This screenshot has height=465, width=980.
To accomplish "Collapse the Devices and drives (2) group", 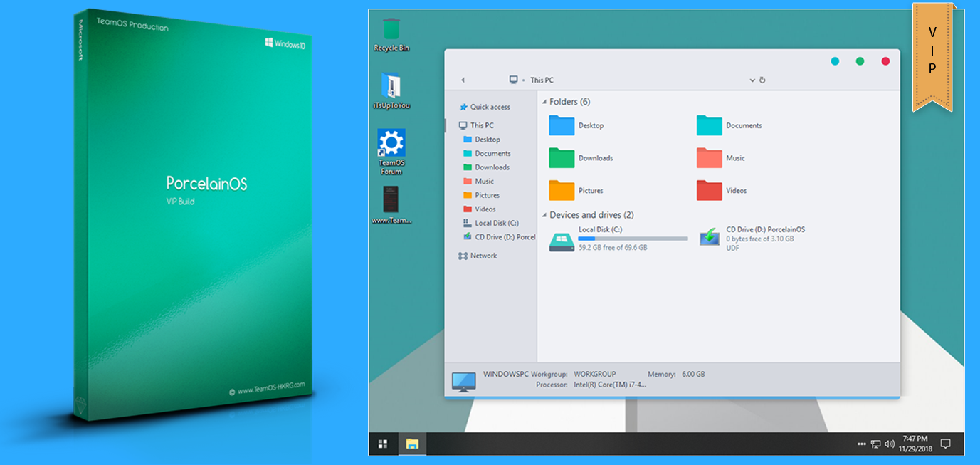I will click(545, 215).
